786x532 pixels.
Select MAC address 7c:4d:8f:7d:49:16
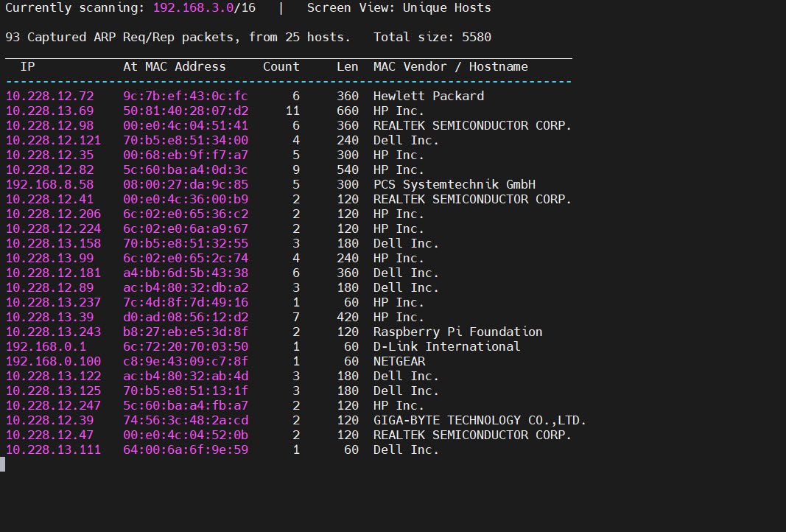[x=186, y=302]
